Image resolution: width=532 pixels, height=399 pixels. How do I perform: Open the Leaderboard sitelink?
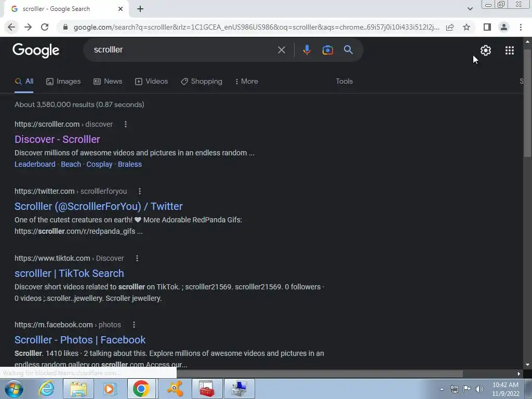point(35,164)
